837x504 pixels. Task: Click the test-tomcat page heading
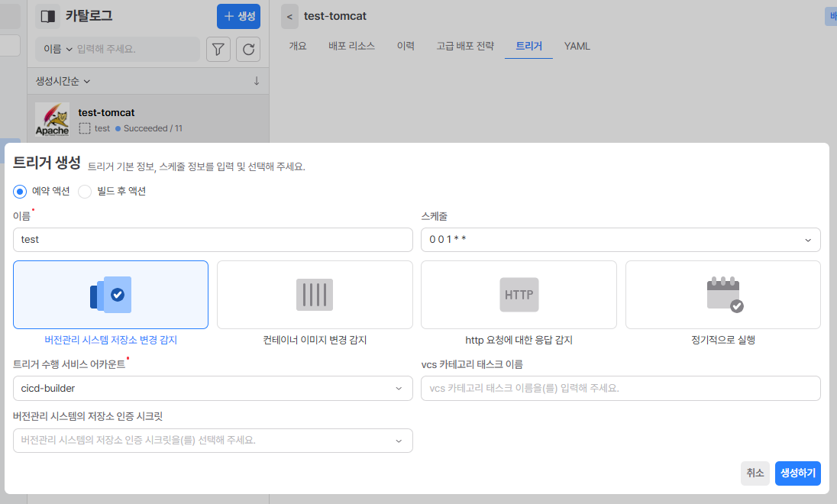[x=335, y=17]
